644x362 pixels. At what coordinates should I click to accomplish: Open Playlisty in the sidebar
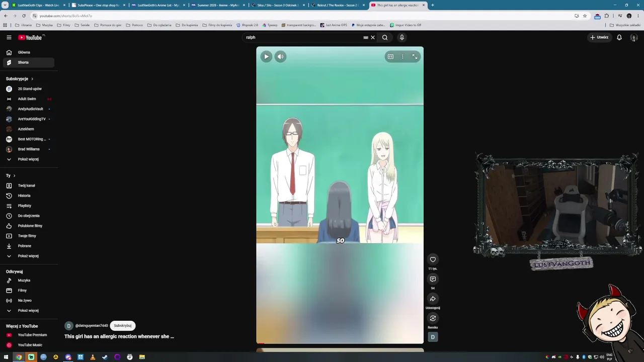point(29,206)
